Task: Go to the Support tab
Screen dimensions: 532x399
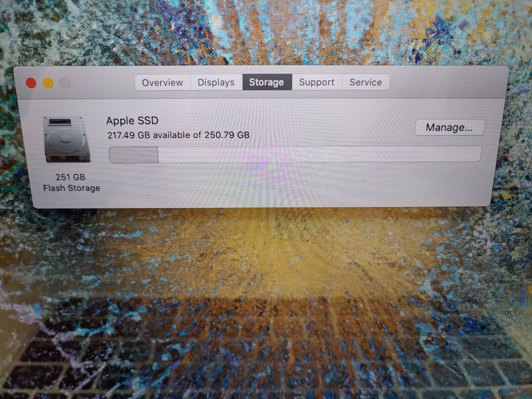Action: [x=317, y=82]
